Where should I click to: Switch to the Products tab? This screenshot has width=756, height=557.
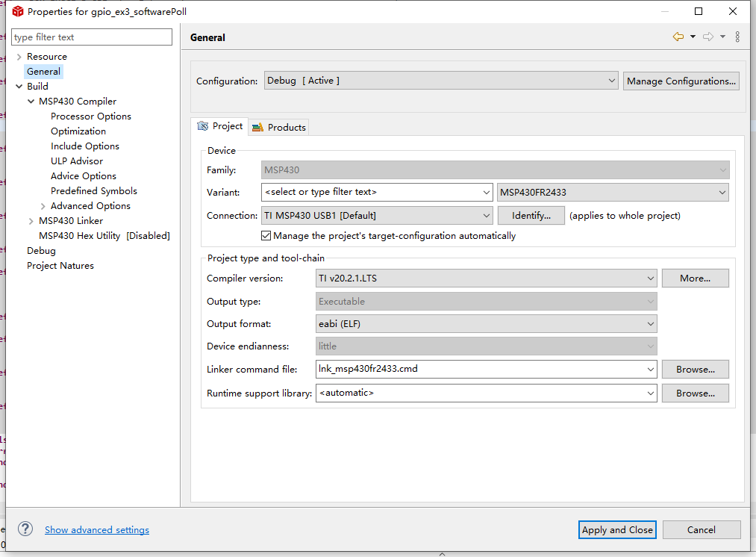(279, 128)
